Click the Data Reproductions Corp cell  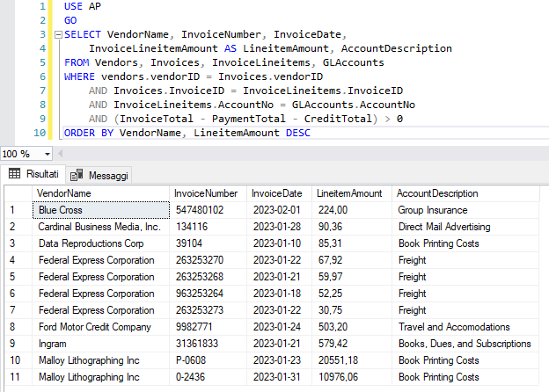point(101,243)
